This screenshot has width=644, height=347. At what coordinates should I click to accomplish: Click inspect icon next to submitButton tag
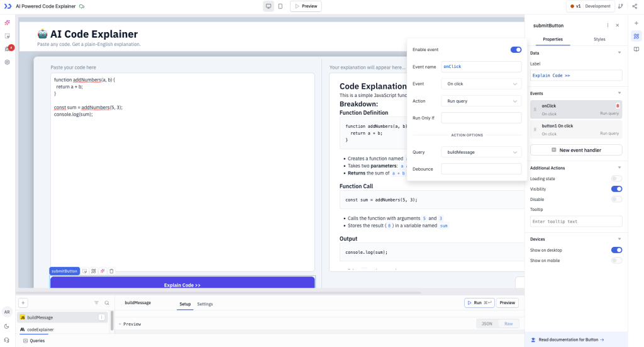point(85,271)
